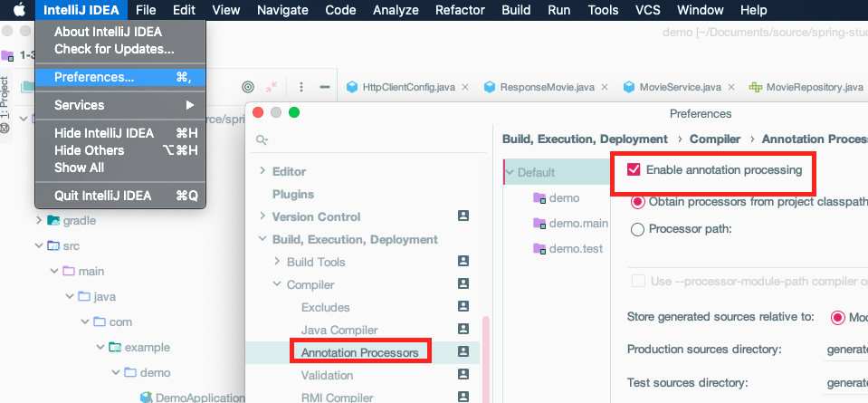Click the search icon in Preferences
The width and height of the screenshot is (868, 403).
[x=262, y=140]
